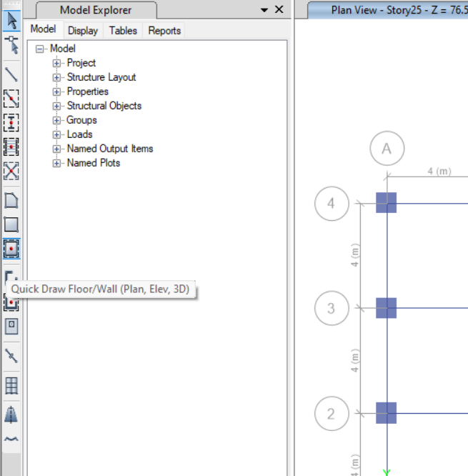468x476 pixels.
Task: Select the Groups tree label
Action: click(81, 120)
